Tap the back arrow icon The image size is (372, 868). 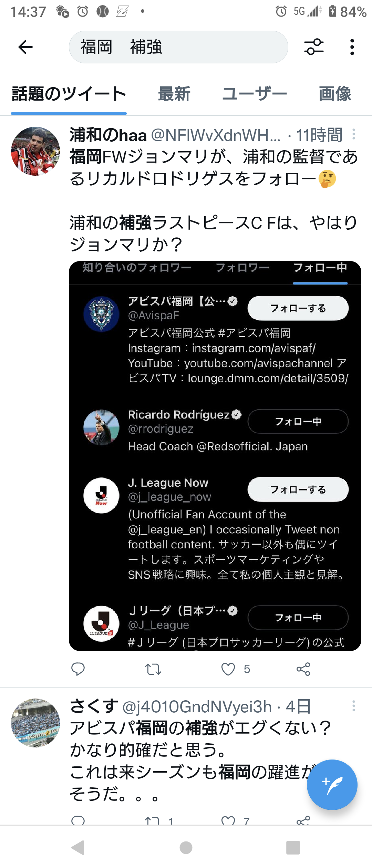[x=25, y=47]
